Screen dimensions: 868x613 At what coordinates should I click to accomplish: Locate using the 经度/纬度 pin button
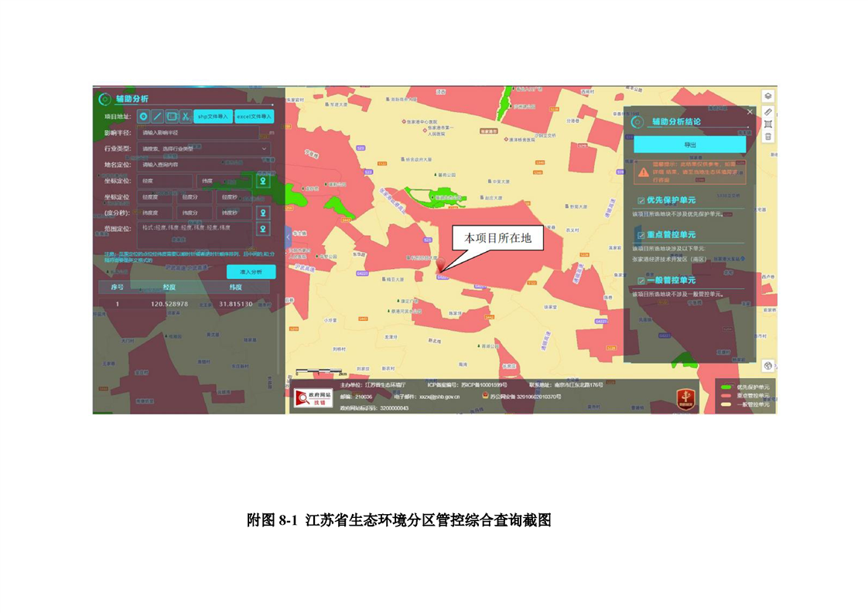(263, 182)
